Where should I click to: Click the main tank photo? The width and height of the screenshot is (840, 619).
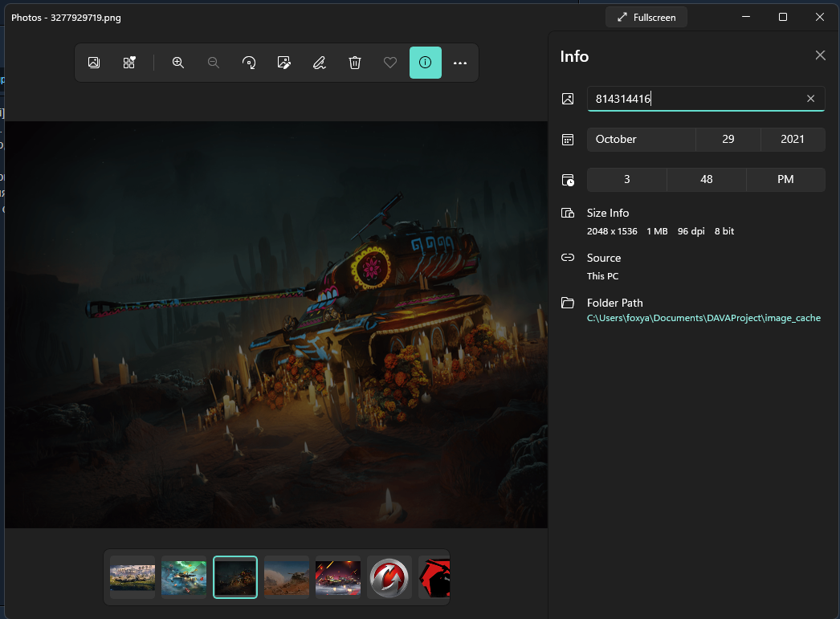pyautogui.click(x=276, y=324)
